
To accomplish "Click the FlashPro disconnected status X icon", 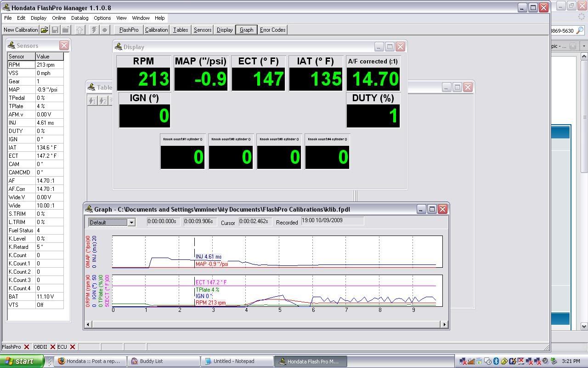I will 27,347.
